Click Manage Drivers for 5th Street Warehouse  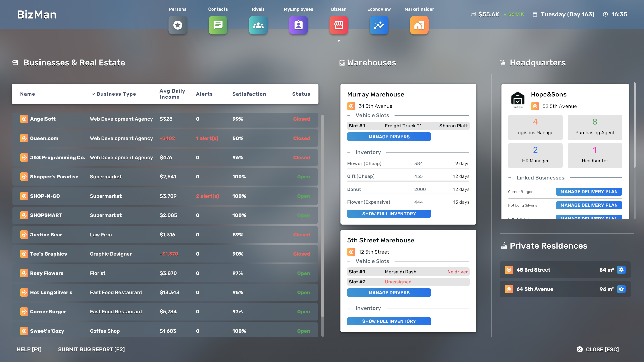(x=389, y=293)
